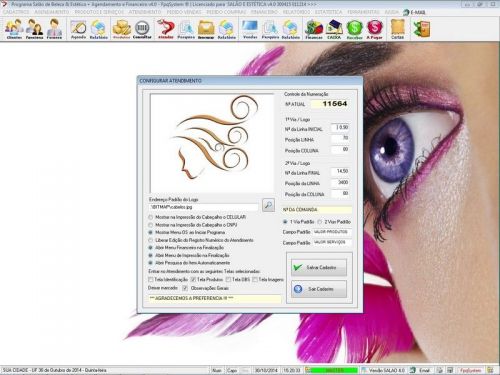The image size is (500, 375).
Task: Click the Pesquisa icon beside Vendas
Action: pos(270,29)
